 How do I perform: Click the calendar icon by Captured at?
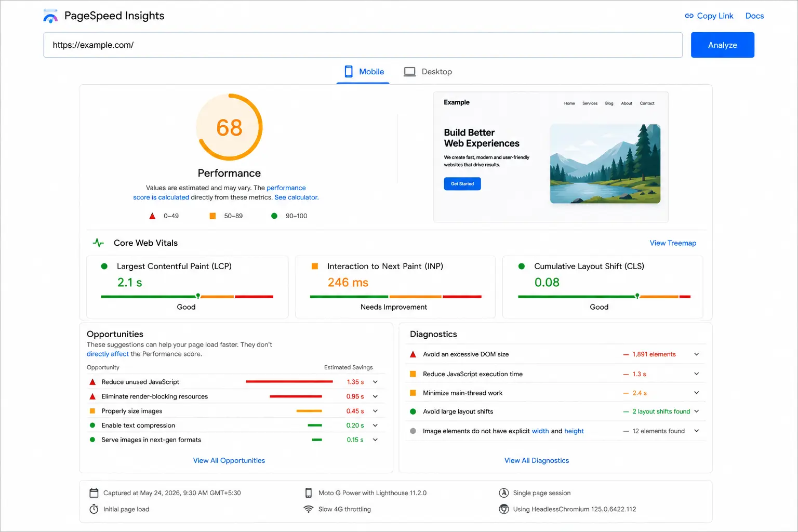coord(94,493)
